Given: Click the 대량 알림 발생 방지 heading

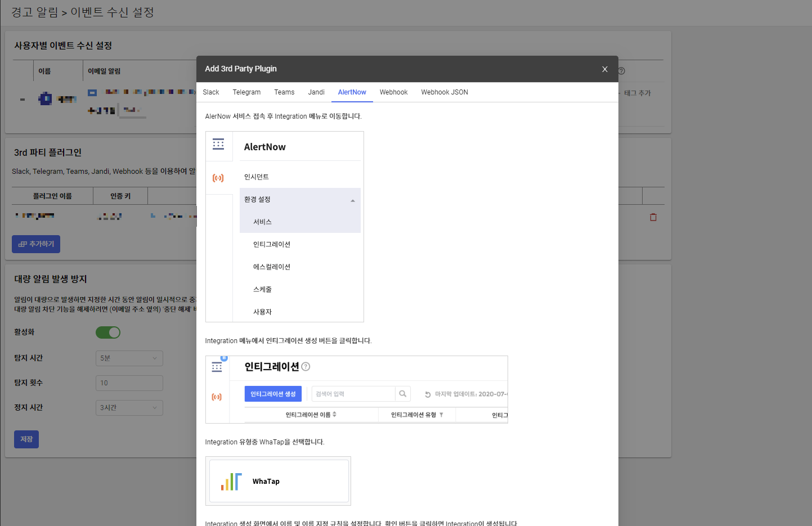Looking at the screenshot, I should 51,279.
